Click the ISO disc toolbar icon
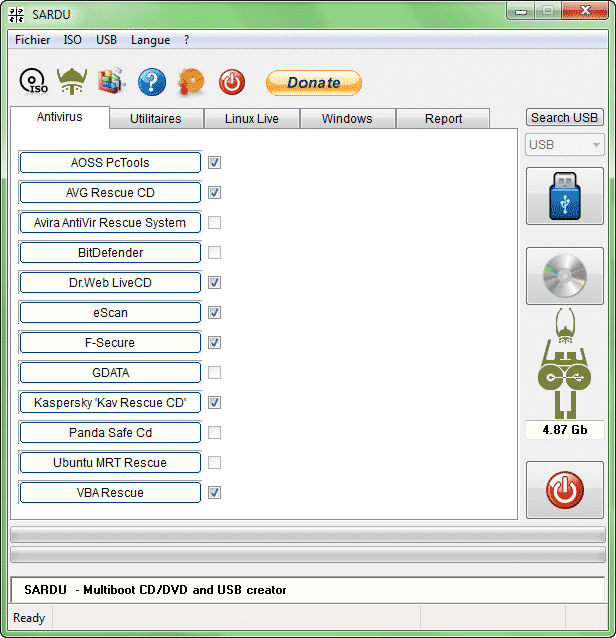 pyautogui.click(x=34, y=82)
